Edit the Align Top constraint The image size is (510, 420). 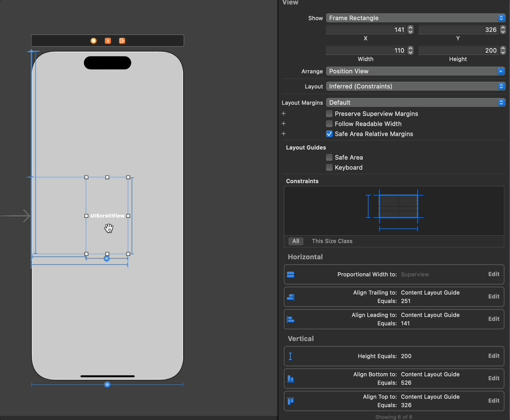493,401
